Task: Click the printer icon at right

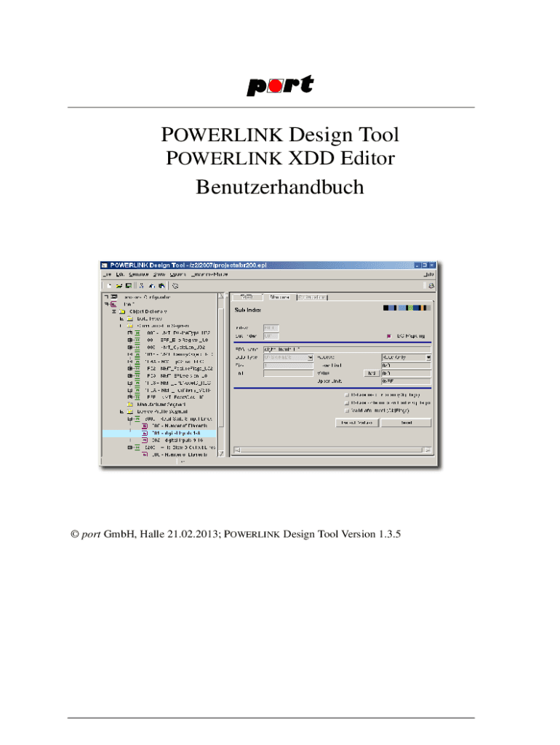Action: point(431,286)
